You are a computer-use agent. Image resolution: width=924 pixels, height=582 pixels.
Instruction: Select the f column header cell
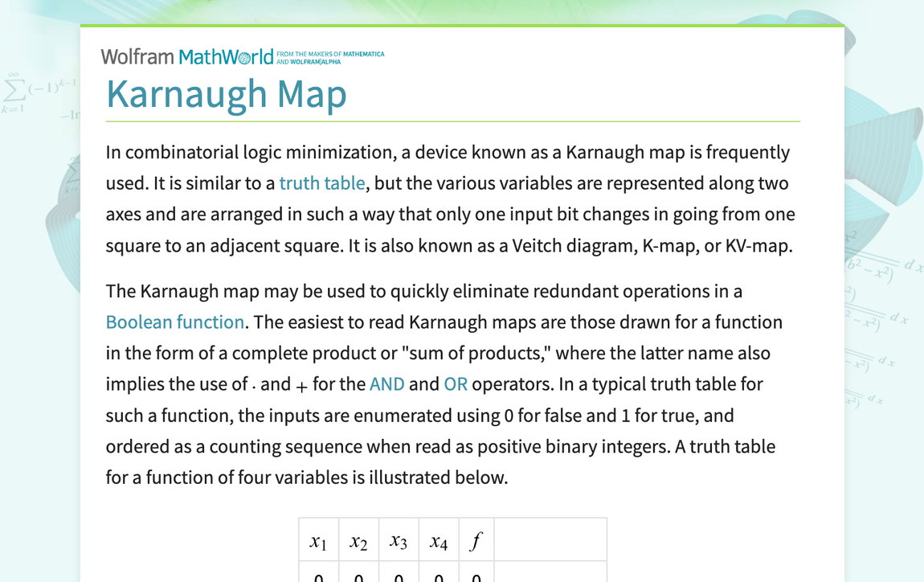click(x=476, y=541)
